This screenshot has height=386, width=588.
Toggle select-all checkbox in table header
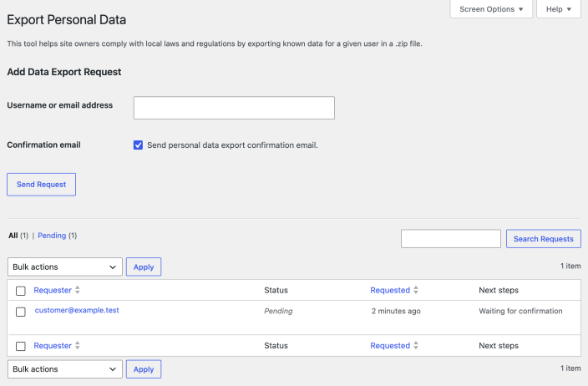pyautogui.click(x=21, y=291)
